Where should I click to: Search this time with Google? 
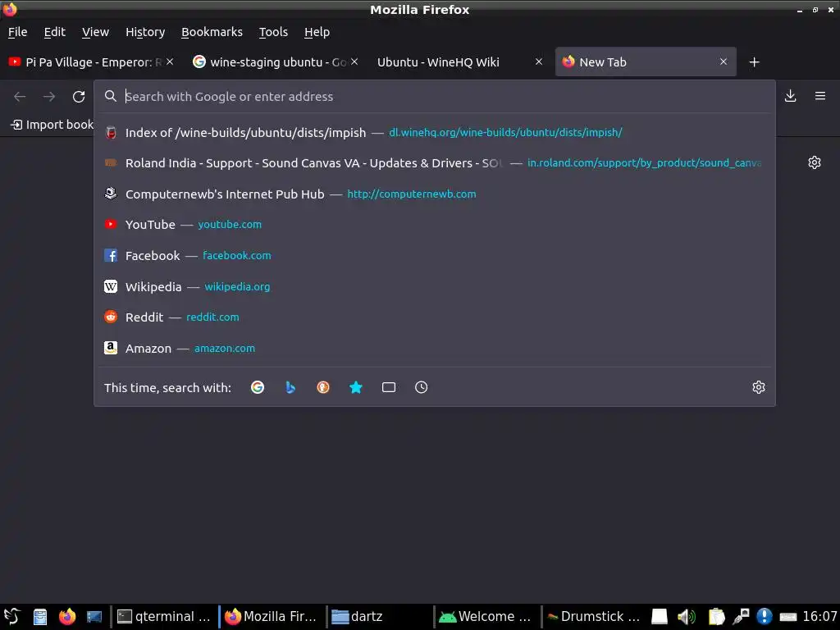258,387
